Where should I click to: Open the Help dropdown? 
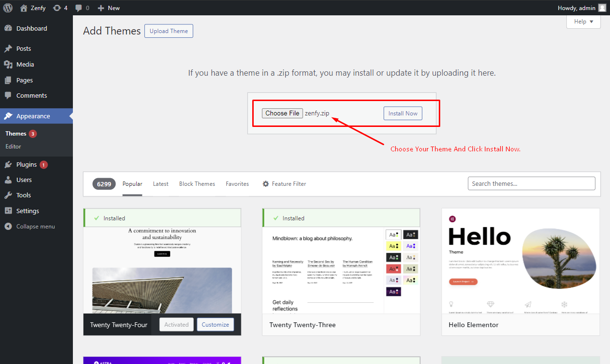click(x=584, y=22)
